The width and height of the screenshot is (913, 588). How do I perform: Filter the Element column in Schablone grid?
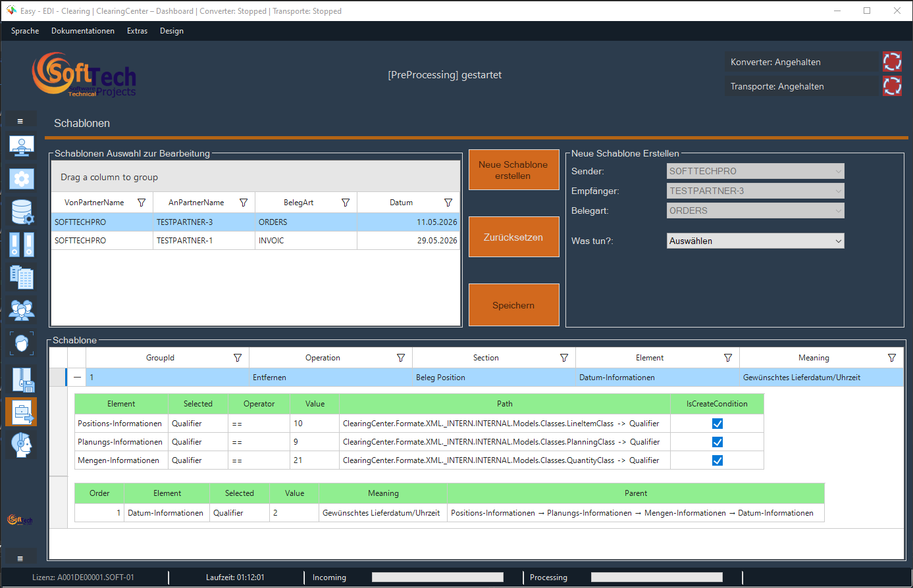click(x=728, y=358)
